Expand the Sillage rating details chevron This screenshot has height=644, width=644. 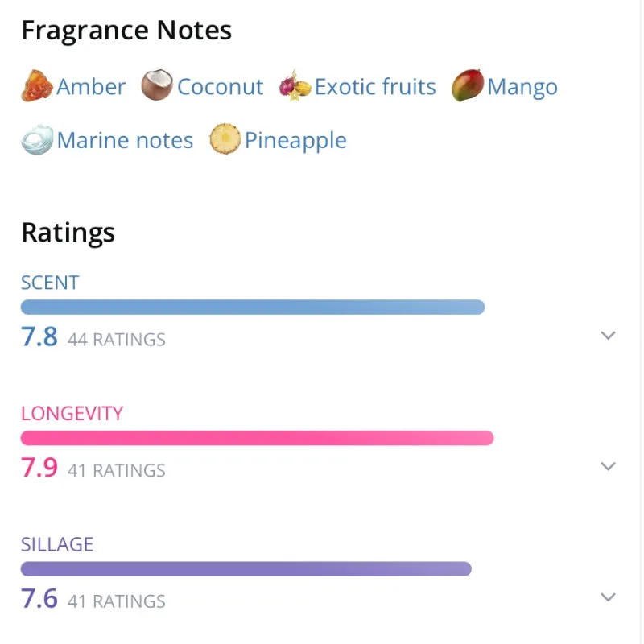point(609,597)
